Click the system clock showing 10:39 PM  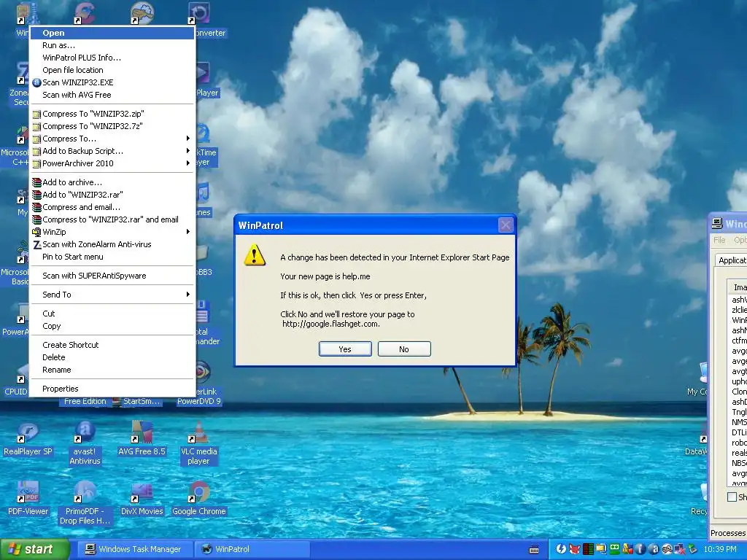point(720,549)
